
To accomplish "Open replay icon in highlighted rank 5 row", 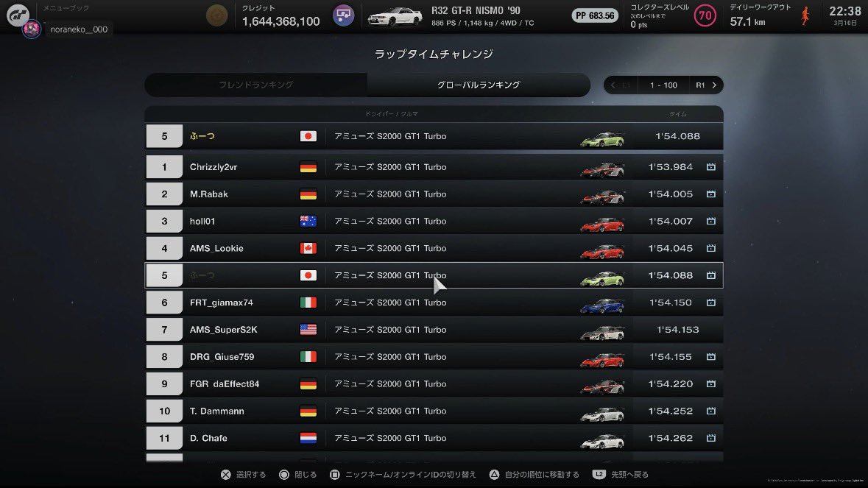I will [710, 275].
